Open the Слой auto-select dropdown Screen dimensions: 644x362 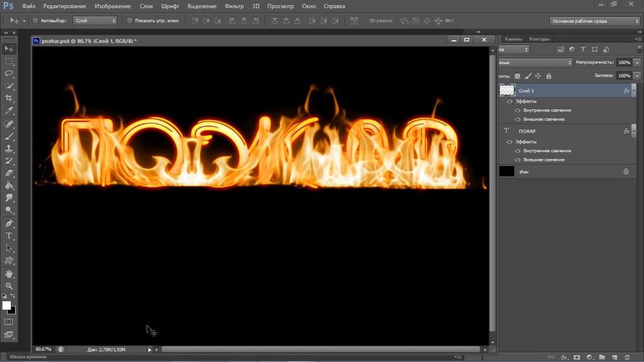pos(95,21)
